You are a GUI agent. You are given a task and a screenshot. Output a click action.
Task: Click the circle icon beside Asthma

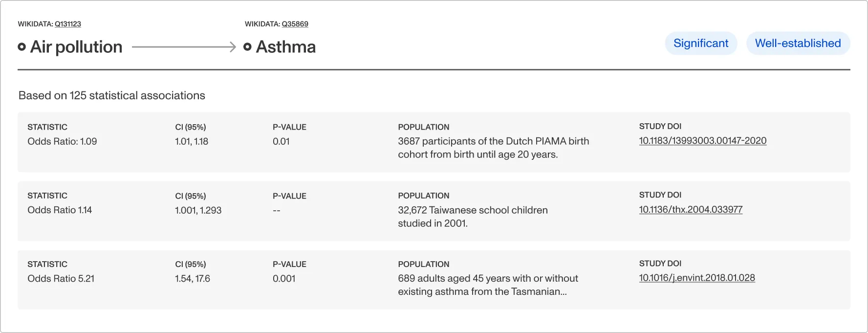tap(247, 47)
